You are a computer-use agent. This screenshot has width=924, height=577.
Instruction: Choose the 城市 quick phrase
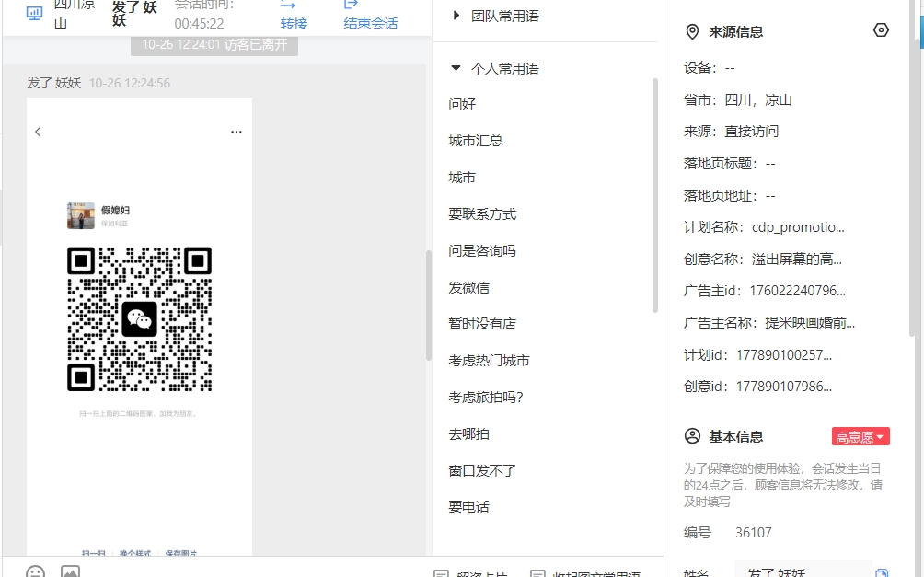coord(462,178)
